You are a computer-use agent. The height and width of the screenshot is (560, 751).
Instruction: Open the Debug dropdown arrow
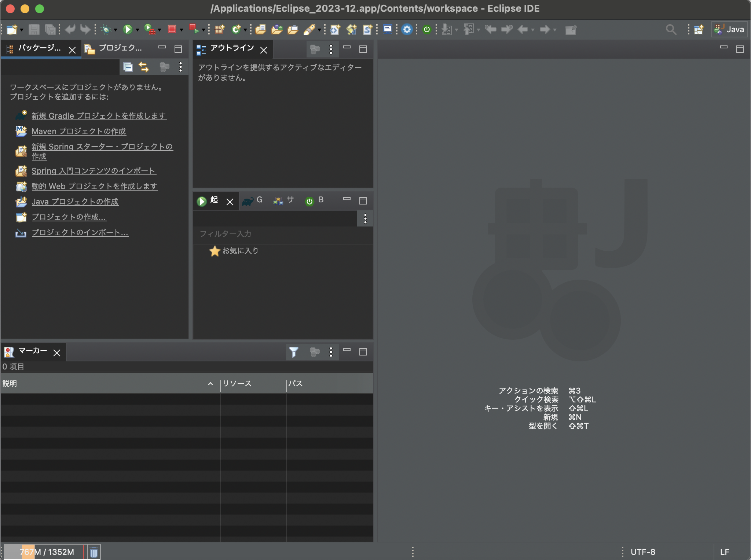click(116, 30)
